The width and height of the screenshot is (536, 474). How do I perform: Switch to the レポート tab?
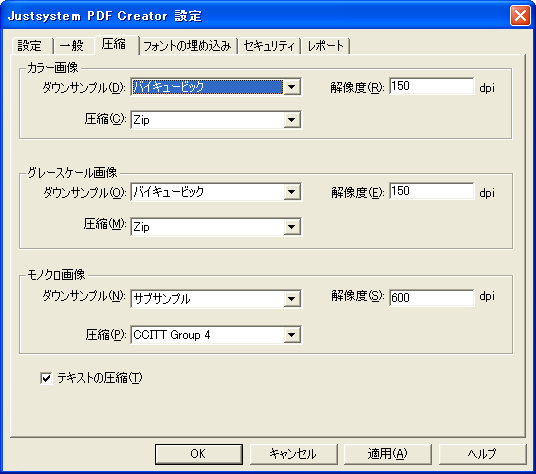click(x=325, y=46)
